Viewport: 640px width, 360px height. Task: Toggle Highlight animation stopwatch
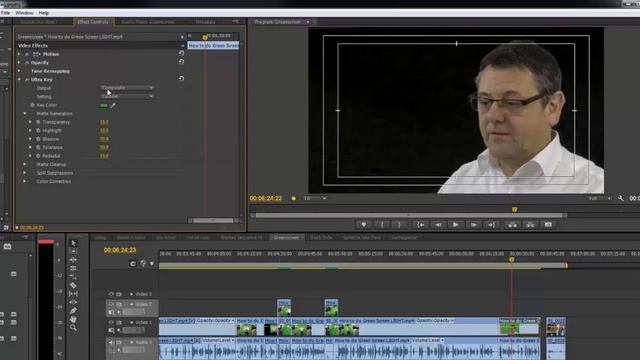38,131
